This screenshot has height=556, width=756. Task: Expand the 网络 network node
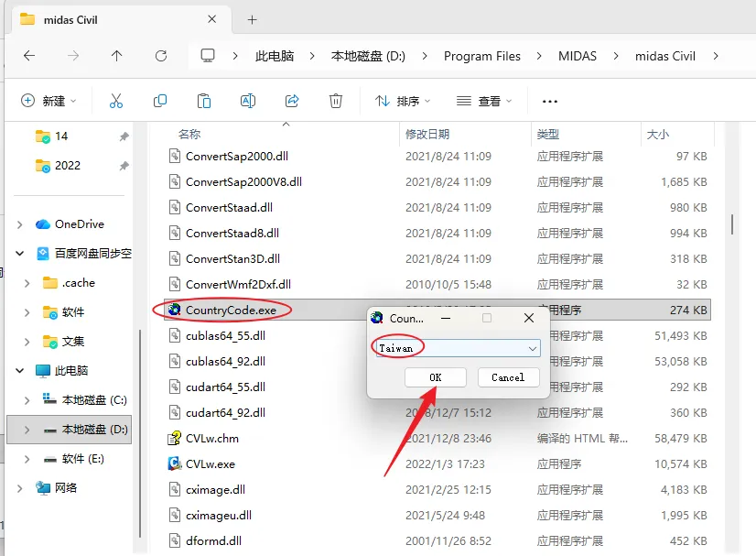coord(20,488)
